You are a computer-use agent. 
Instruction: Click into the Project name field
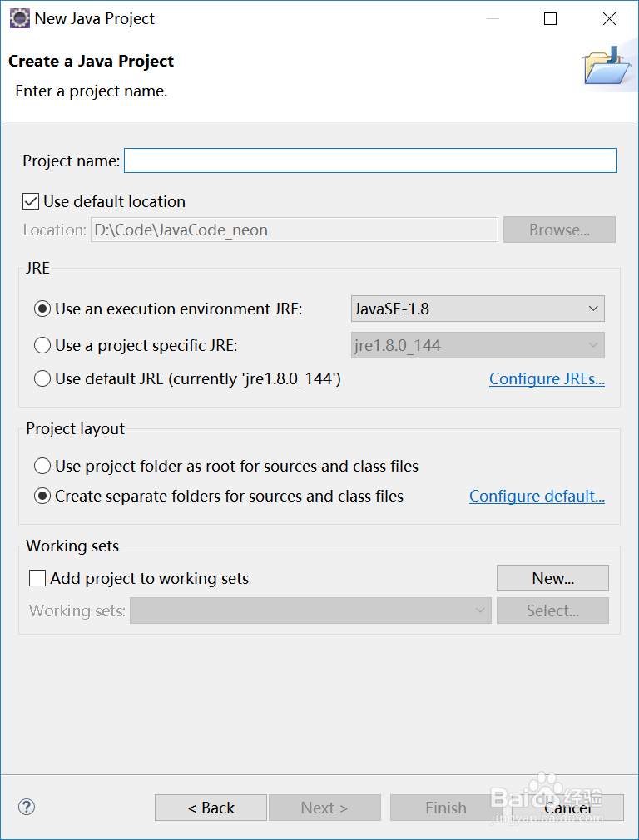tap(369, 161)
